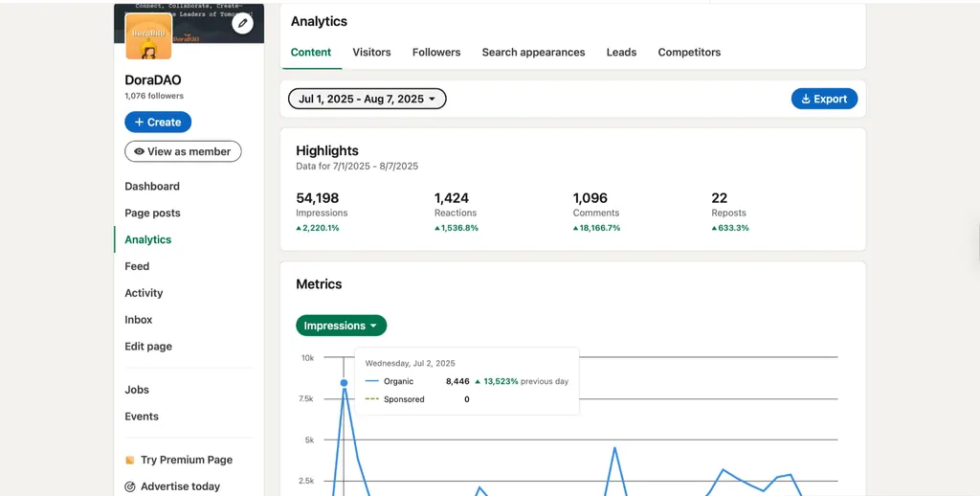Image resolution: width=980 pixels, height=496 pixels.
Task: Click View as member button
Action: click(183, 151)
